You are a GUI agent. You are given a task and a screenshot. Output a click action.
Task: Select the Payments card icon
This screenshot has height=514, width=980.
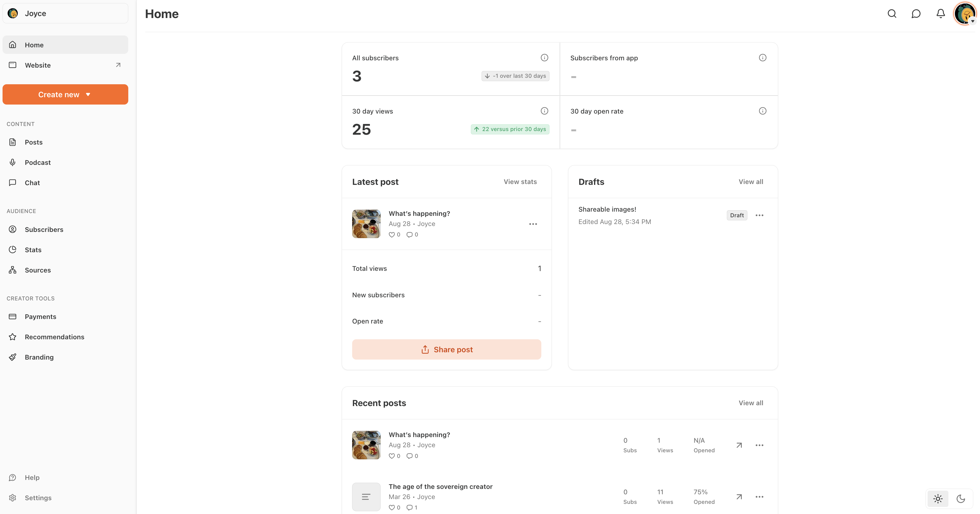13,316
